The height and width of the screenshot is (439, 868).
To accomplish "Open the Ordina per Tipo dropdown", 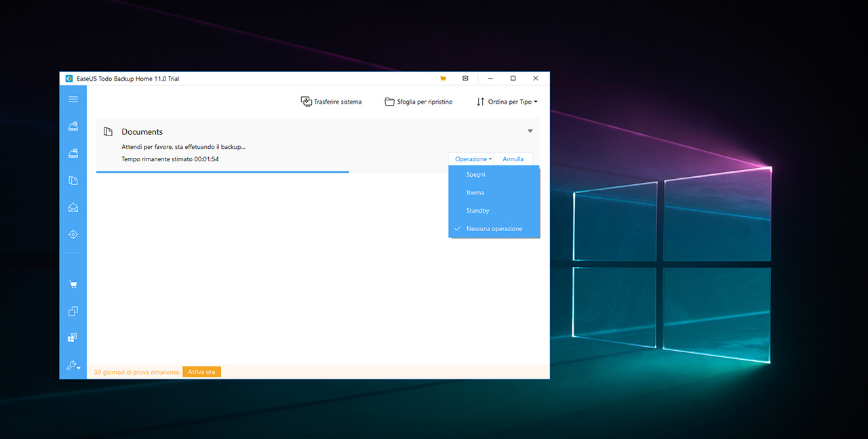I will coord(507,102).
